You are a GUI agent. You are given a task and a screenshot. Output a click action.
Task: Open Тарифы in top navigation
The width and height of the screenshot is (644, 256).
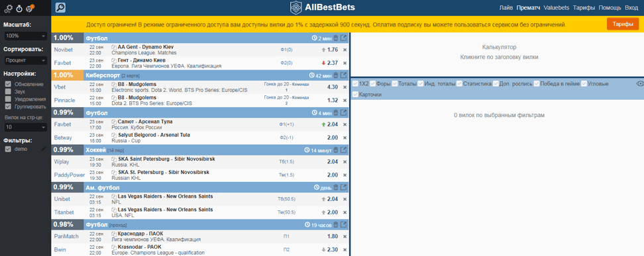pyautogui.click(x=584, y=8)
